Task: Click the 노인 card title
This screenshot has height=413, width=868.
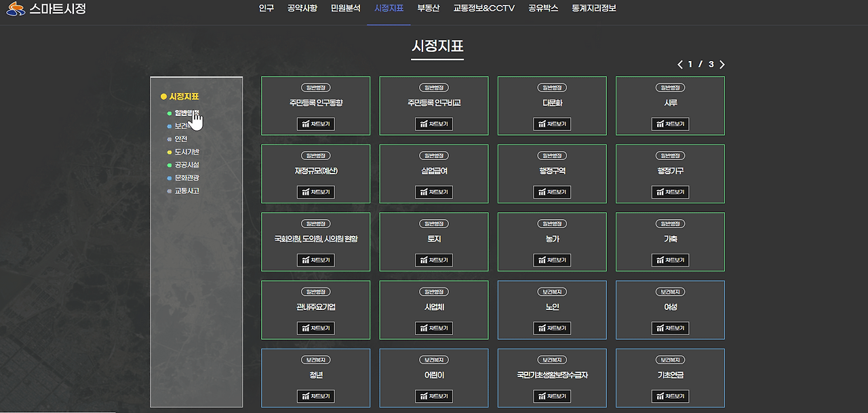Action: click(x=552, y=307)
